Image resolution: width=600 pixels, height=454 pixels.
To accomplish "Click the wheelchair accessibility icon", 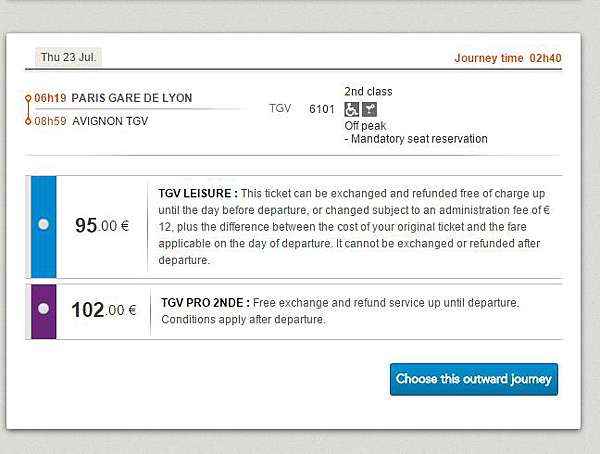I will point(351,109).
